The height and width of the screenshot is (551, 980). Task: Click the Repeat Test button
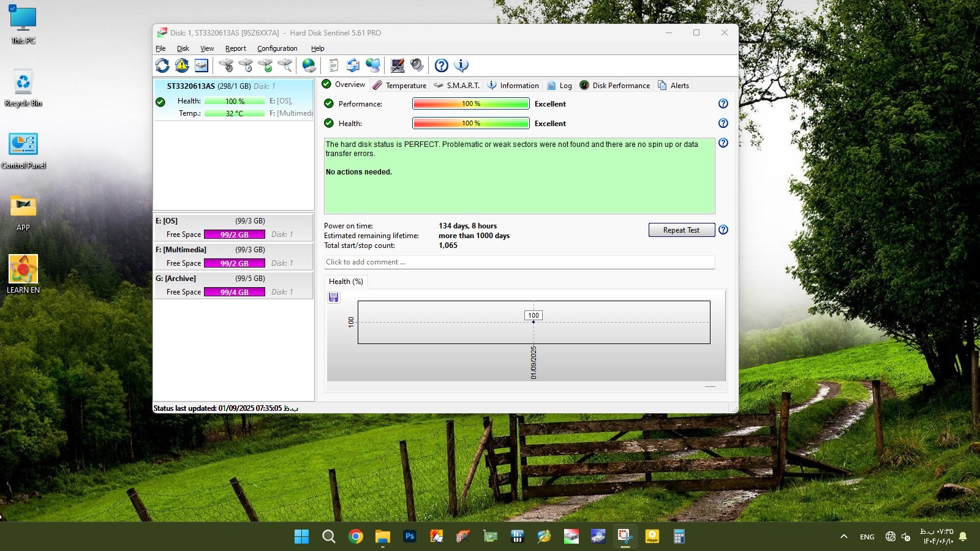[x=681, y=230]
